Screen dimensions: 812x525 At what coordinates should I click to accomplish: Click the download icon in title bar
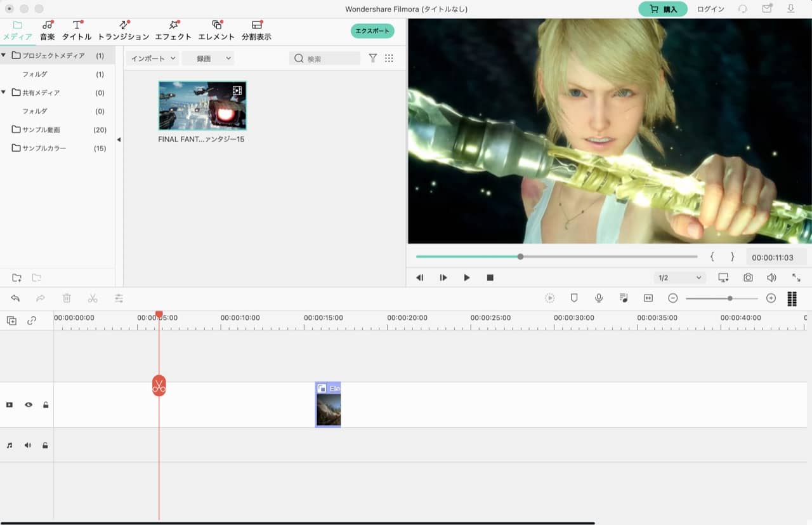coord(791,9)
